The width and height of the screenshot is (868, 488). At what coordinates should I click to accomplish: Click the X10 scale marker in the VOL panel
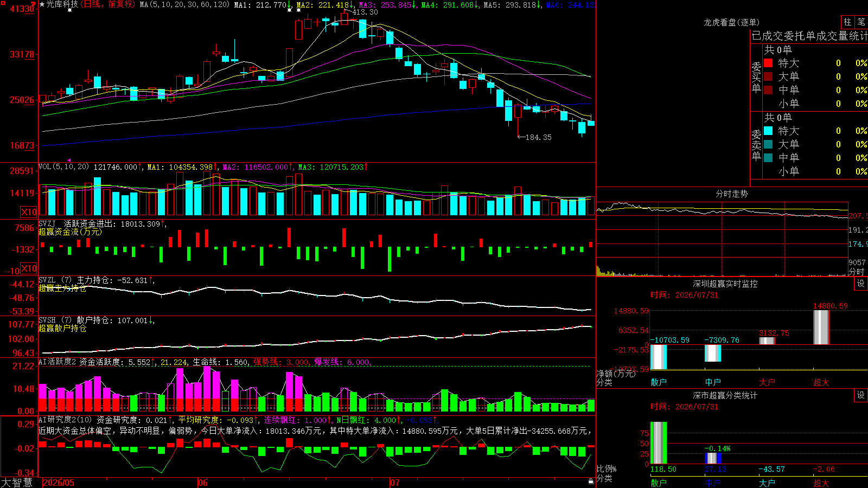(29, 212)
